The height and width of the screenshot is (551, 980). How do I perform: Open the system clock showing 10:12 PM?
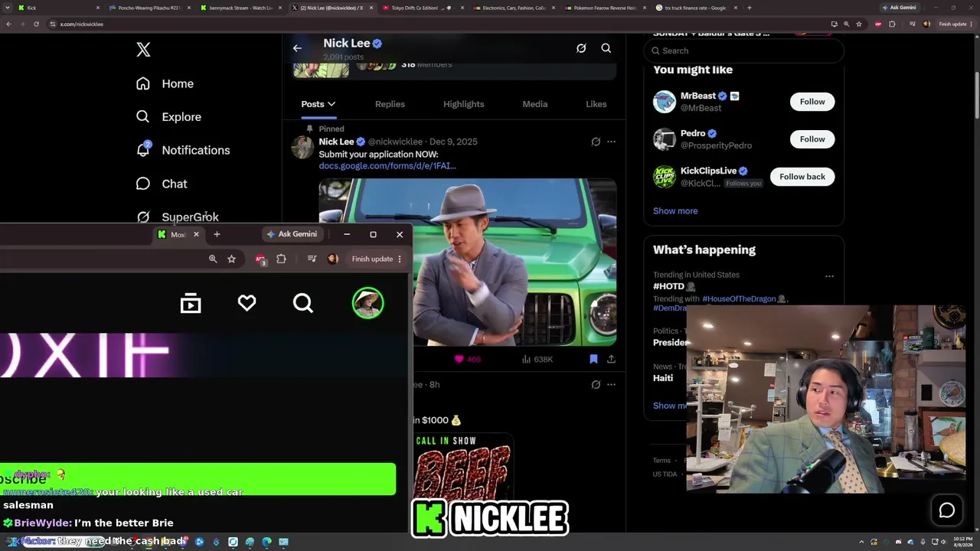point(963,542)
